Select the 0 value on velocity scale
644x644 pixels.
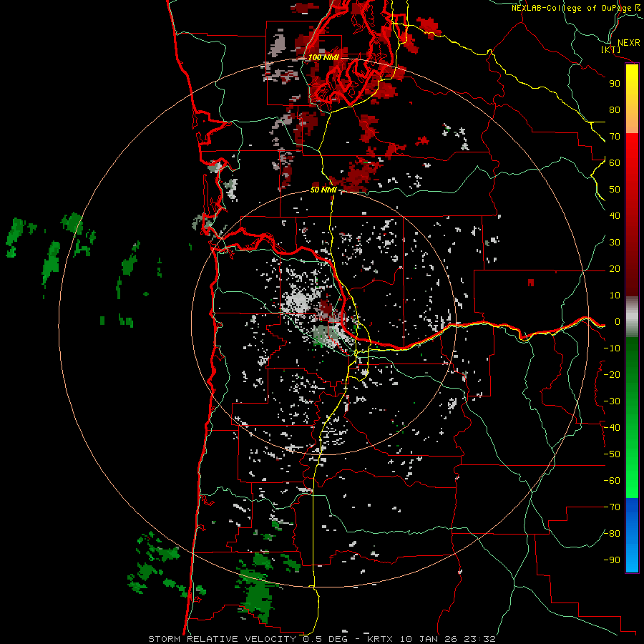pos(618,321)
